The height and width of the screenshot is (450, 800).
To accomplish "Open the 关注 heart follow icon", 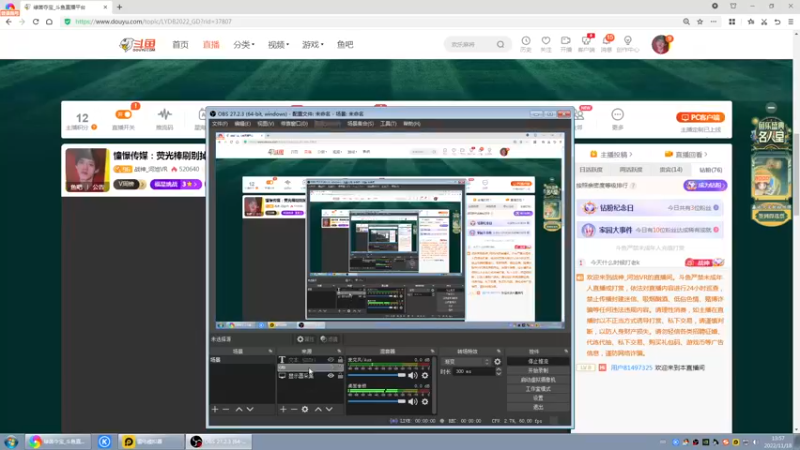I will (546, 41).
